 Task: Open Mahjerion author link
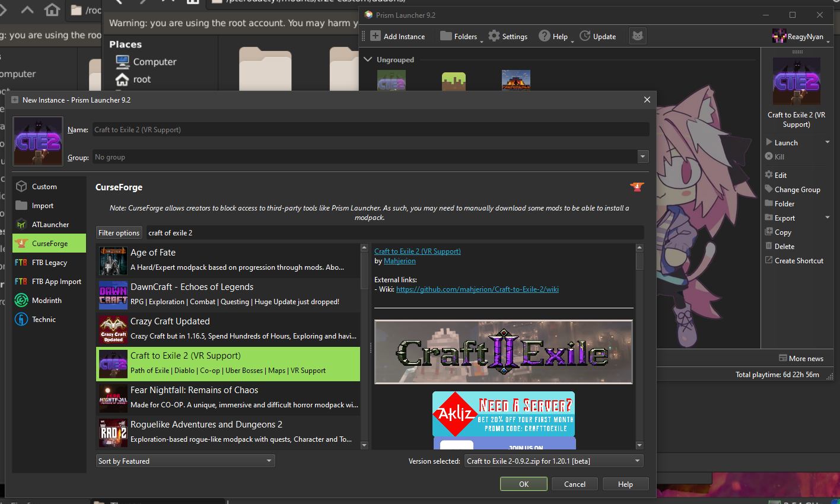399,260
